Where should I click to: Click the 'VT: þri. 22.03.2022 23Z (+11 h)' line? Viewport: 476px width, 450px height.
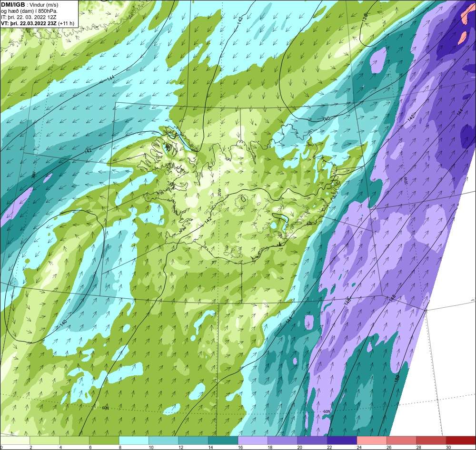(37, 23)
